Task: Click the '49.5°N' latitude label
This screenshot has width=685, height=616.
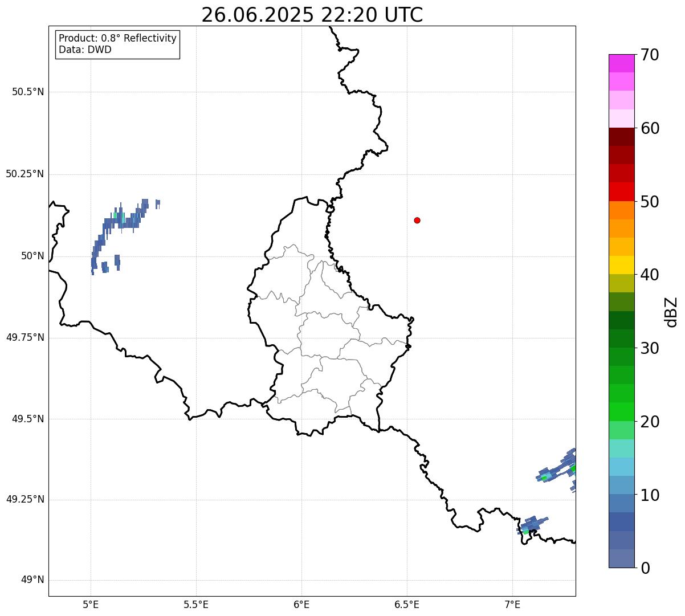Action: pyautogui.click(x=28, y=419)
